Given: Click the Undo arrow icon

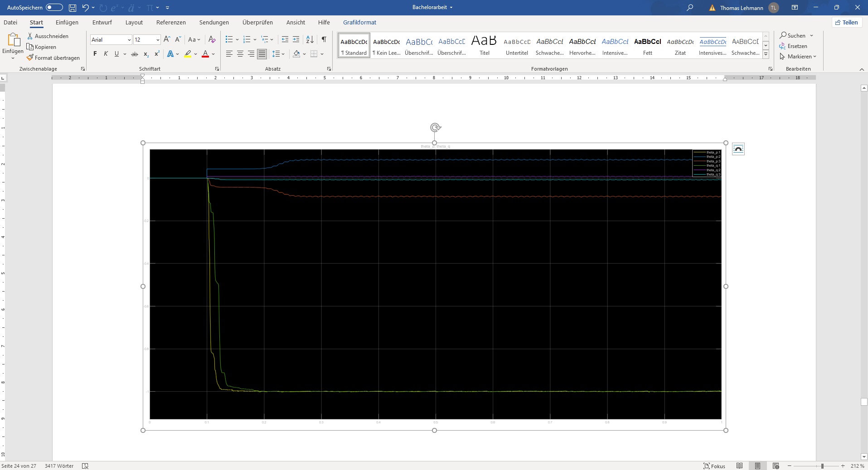Looking at the screenshot, I should pyautogui.click(x=85, y=8).
